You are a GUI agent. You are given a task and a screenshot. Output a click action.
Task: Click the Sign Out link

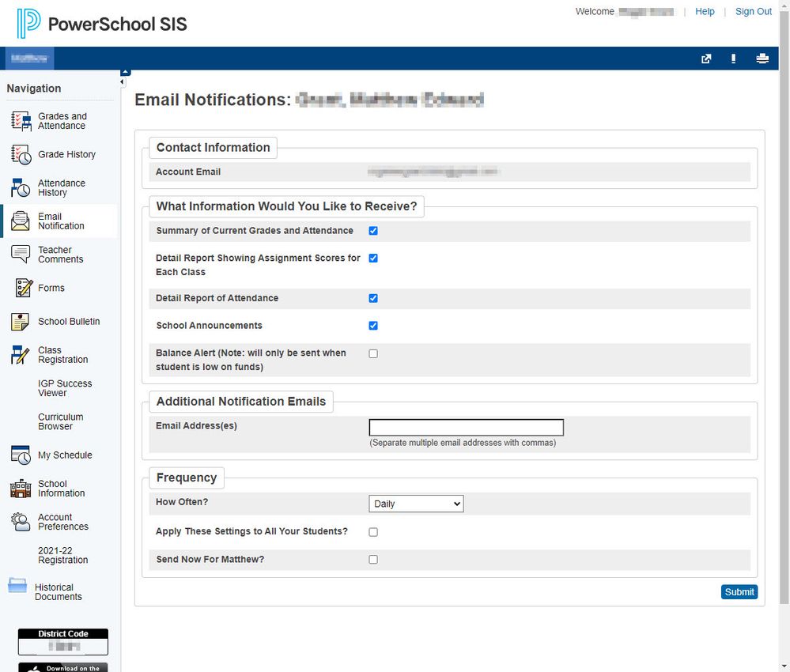click(x=753, y=12)
